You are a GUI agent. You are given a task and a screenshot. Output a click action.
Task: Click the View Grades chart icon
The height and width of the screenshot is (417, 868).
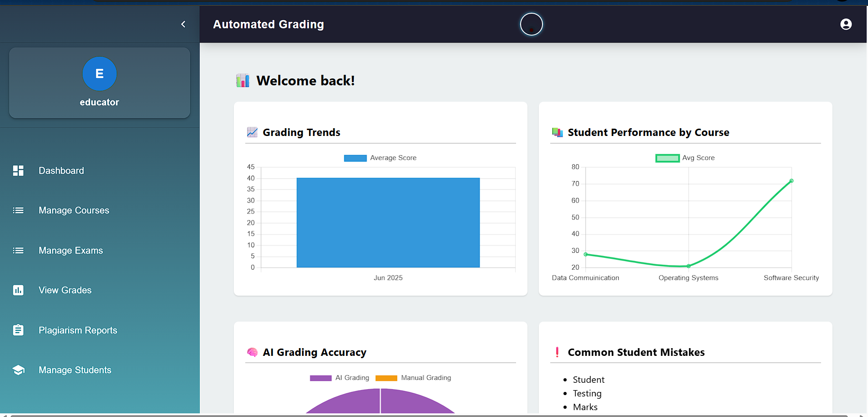[18, 290]
